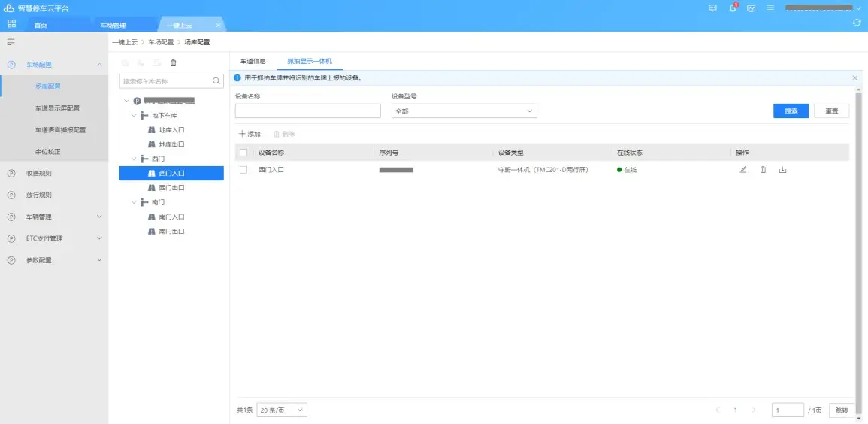This screenshot has width=868, height=424.
Task: Open the 设备型号 dropdown showing 全部
Action: coord(464,111)
